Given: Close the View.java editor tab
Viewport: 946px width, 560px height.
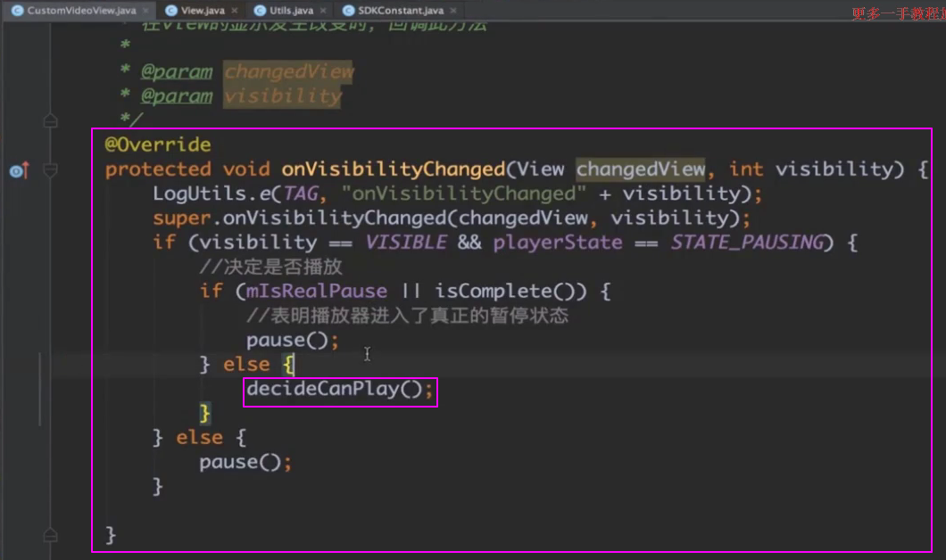Looking at the screenshot, I should pos(234,11).
